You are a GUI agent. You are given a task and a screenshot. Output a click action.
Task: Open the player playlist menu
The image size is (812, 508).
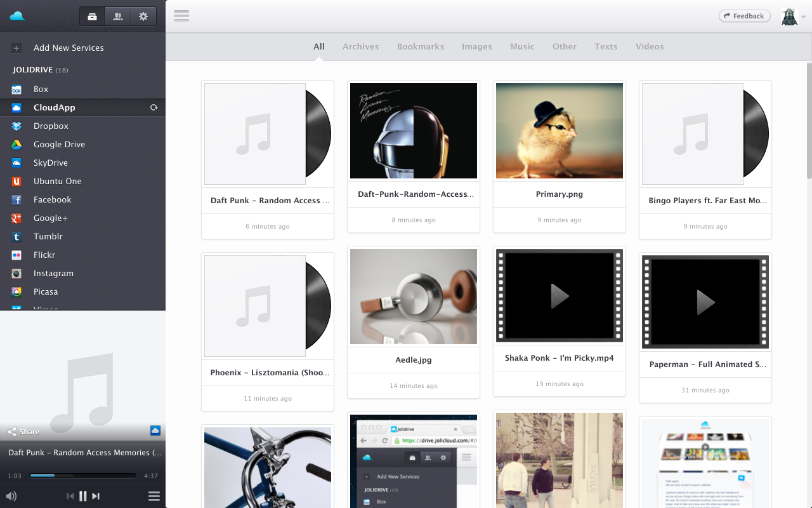tap(154, 496)
